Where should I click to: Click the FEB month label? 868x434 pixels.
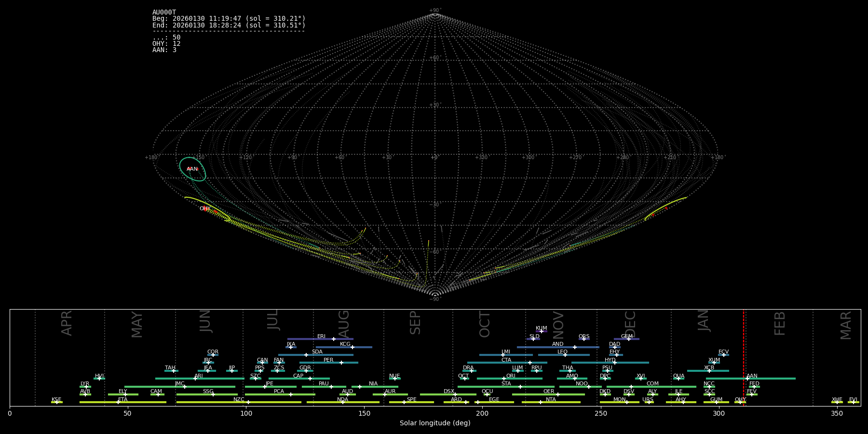780,324
